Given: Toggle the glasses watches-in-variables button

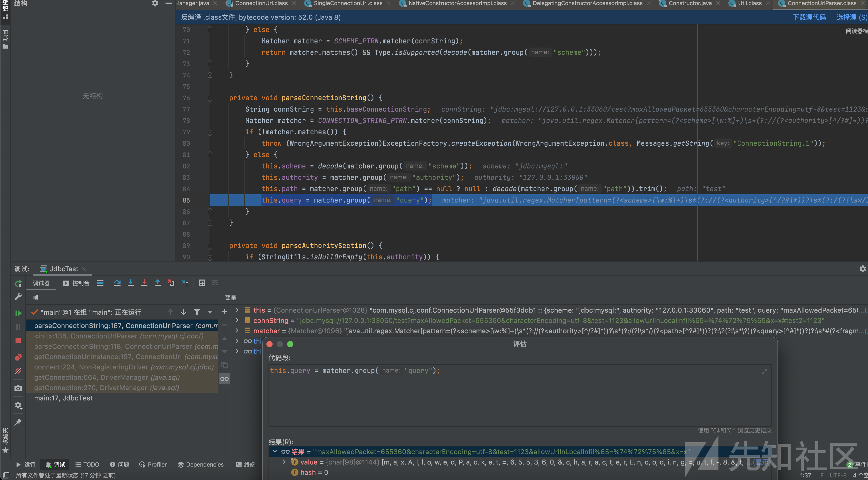Looking at the screenshot, I should 225,379.
